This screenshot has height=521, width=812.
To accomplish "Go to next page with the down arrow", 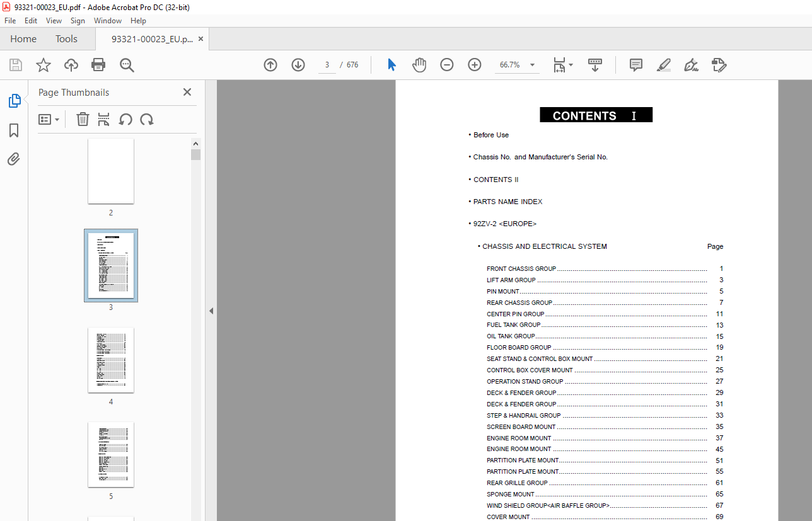I will click(298, 65).
